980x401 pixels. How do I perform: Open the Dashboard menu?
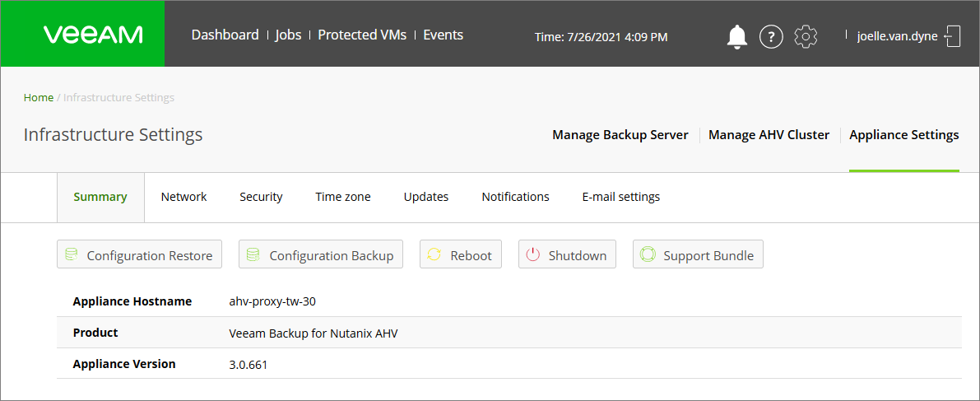(225, 35)
